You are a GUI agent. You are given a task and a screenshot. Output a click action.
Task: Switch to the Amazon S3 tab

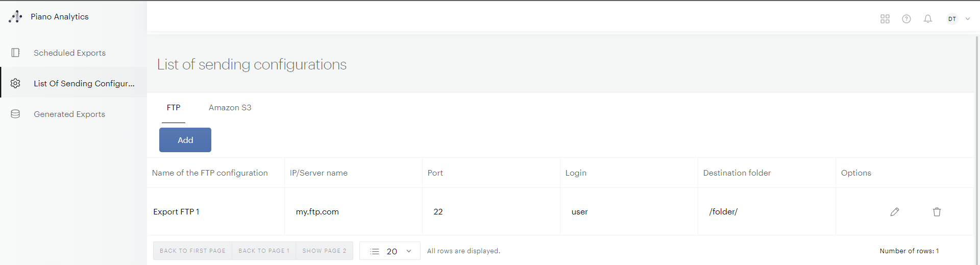[x=230, y=108]
